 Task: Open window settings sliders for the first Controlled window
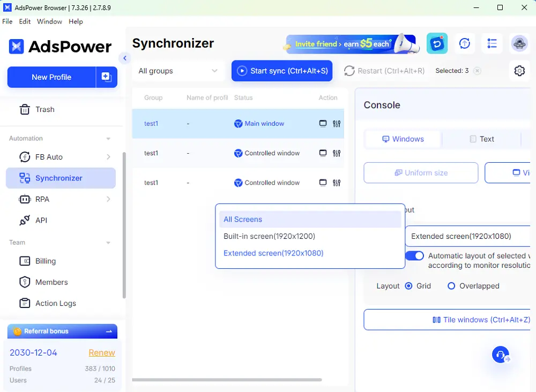coord(337,153)
